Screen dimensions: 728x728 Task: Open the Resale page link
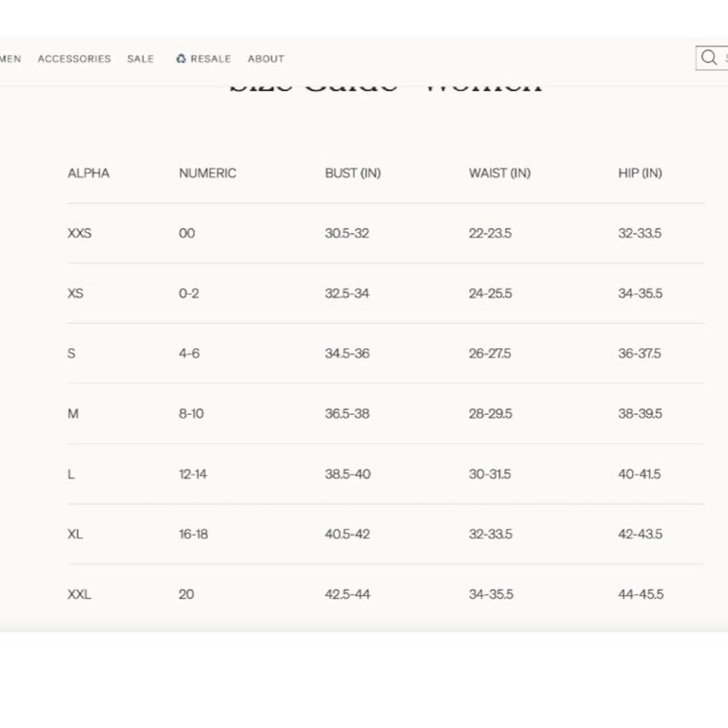pyautogui.click(x=210, y=59)
